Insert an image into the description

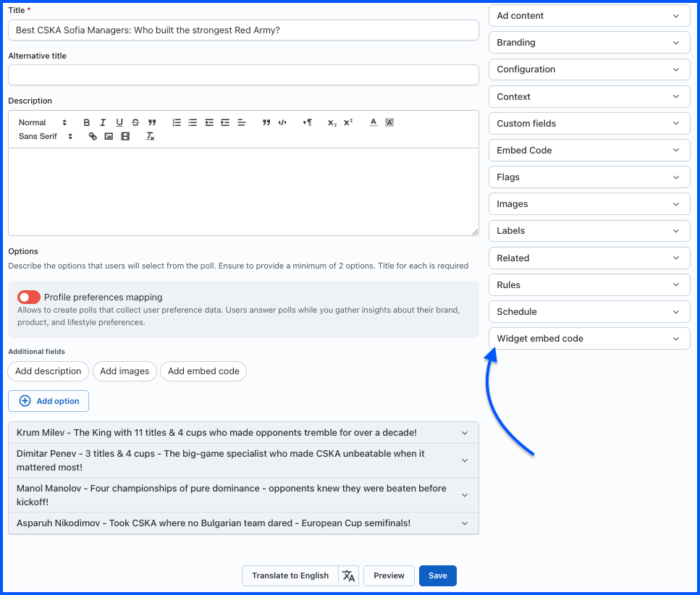109,136
